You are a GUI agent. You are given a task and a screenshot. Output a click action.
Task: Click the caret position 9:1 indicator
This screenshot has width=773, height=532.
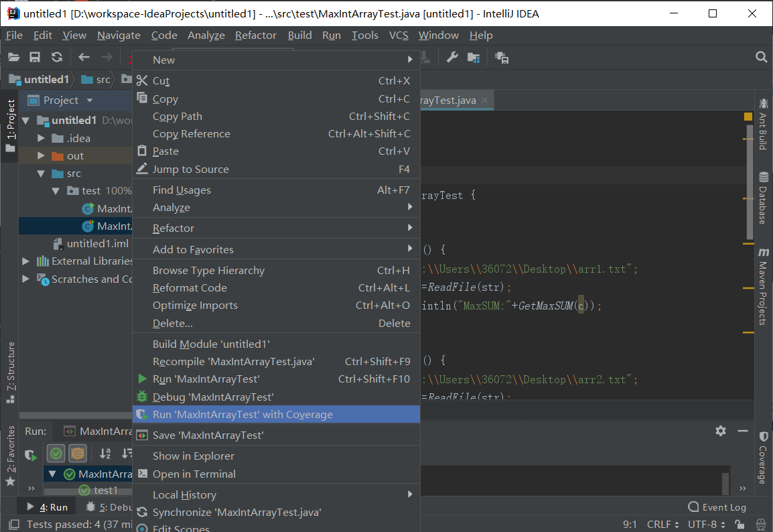click(x=630, y=524)
